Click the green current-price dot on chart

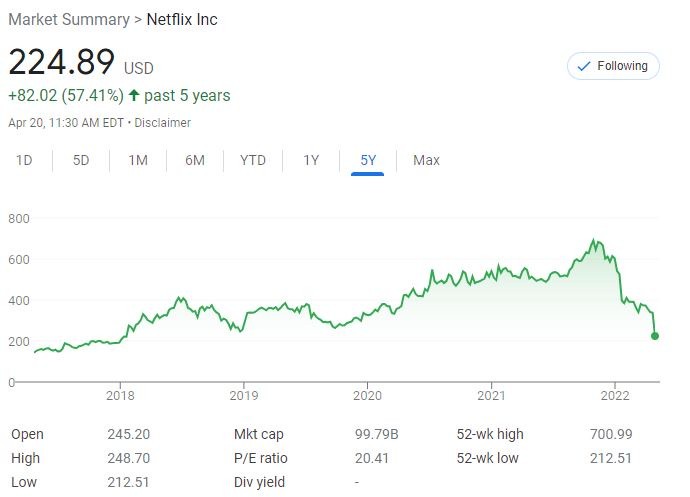click(655, 336)
